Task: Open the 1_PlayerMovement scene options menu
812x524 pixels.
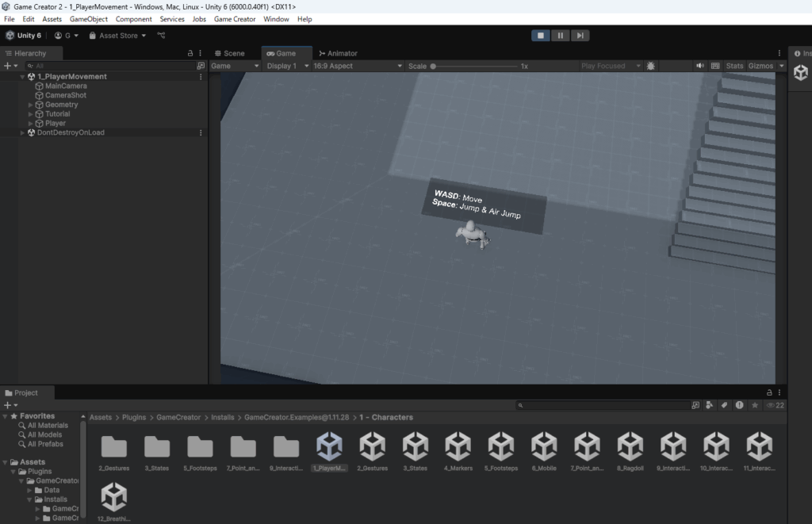Action: [x=201, y=77]
